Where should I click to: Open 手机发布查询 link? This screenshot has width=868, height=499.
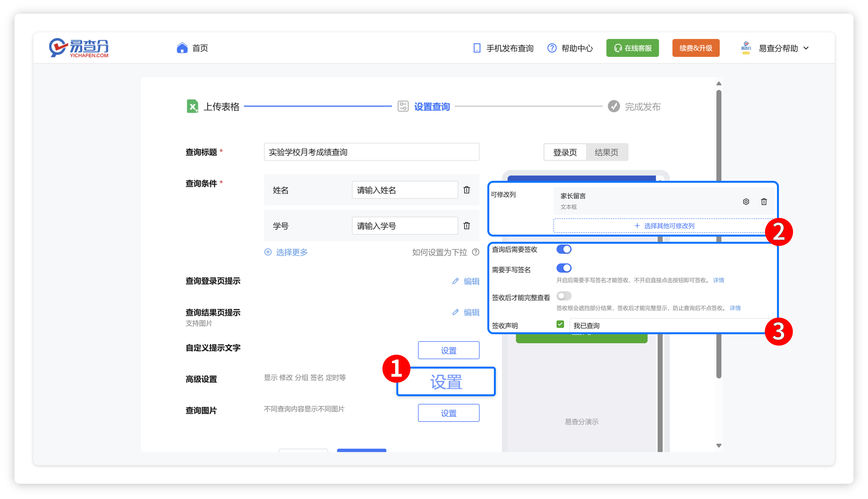click(x=510, y=48)
